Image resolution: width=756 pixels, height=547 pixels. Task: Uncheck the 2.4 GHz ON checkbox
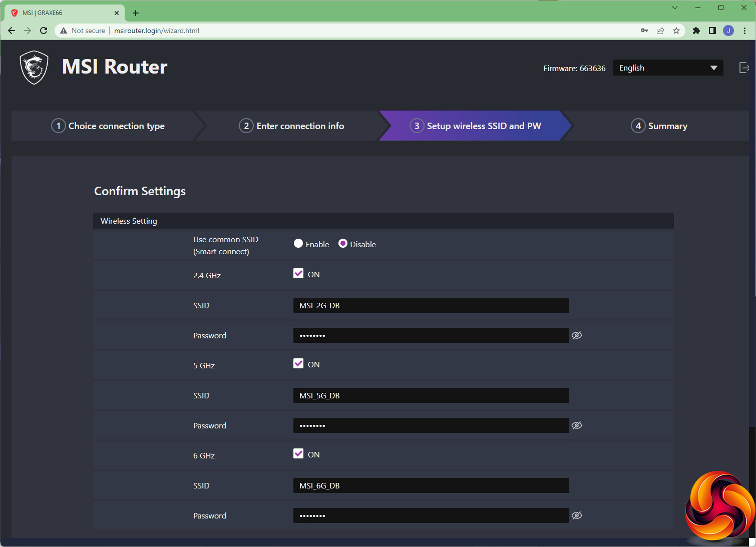point(298,273)
